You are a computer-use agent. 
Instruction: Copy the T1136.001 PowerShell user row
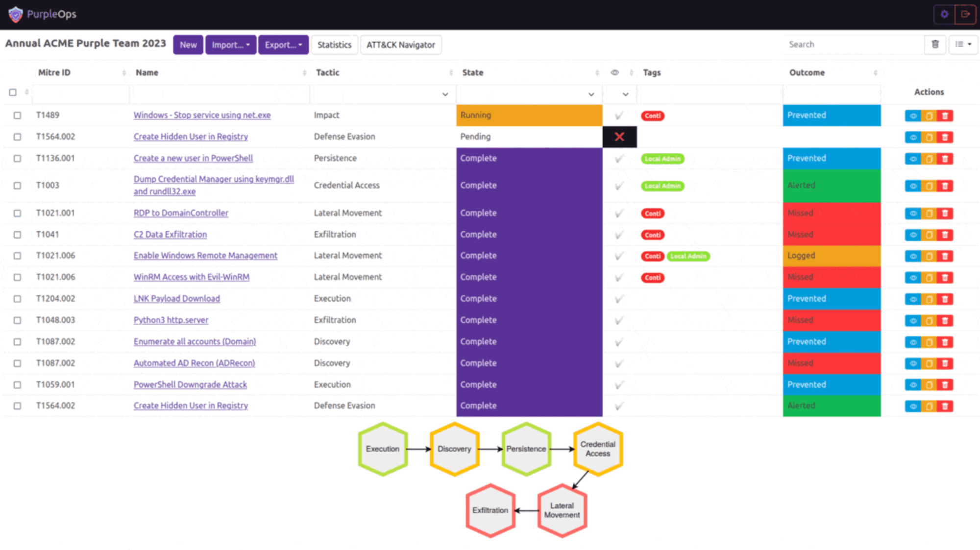[929, 159]
